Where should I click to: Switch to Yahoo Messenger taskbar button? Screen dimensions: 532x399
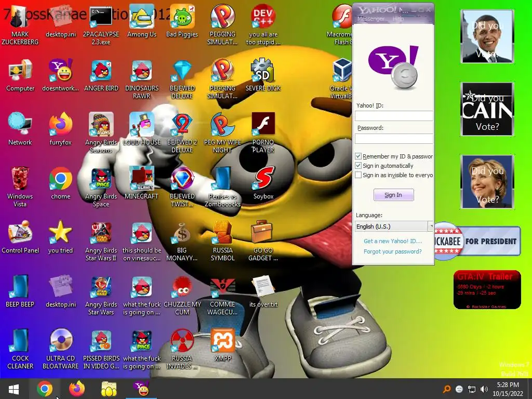click(x=141, y=389)
